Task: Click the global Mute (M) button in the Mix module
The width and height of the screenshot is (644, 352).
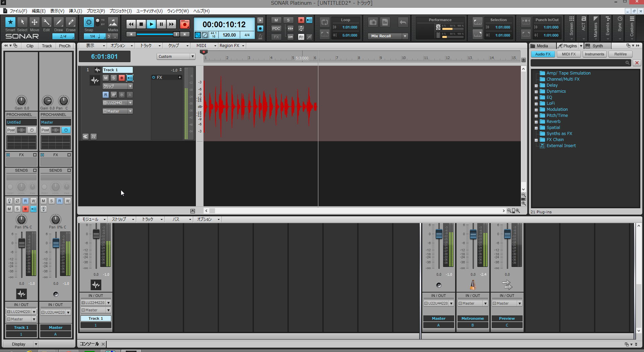Action: click(276, 20)
